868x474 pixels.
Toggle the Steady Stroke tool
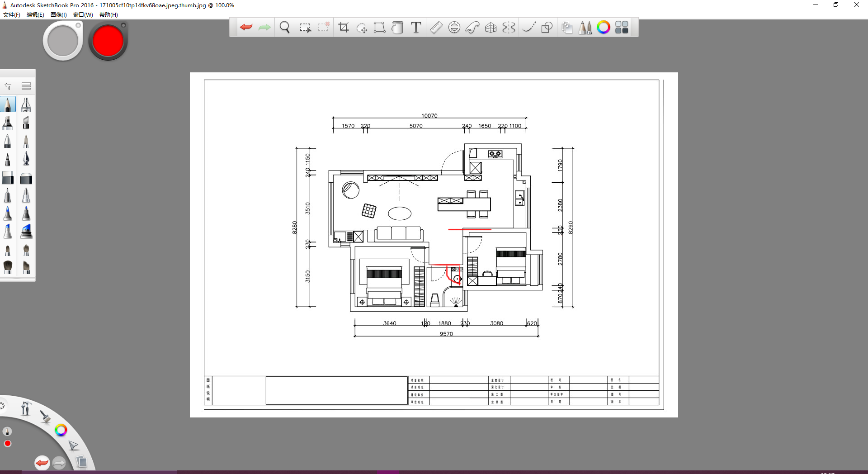pos(529,28)
